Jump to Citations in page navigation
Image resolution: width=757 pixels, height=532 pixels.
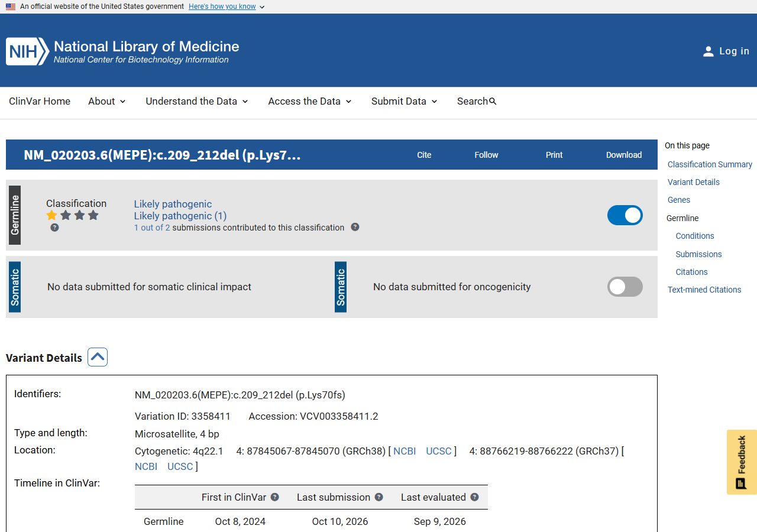coord(692,272)
